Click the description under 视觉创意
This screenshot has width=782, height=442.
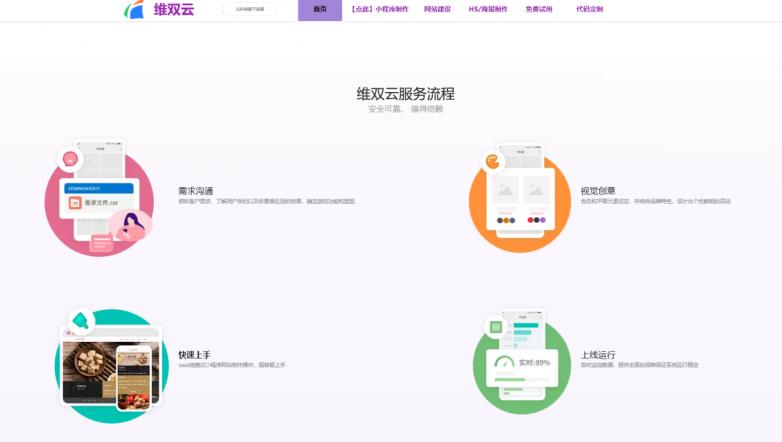tap(655, 201)
